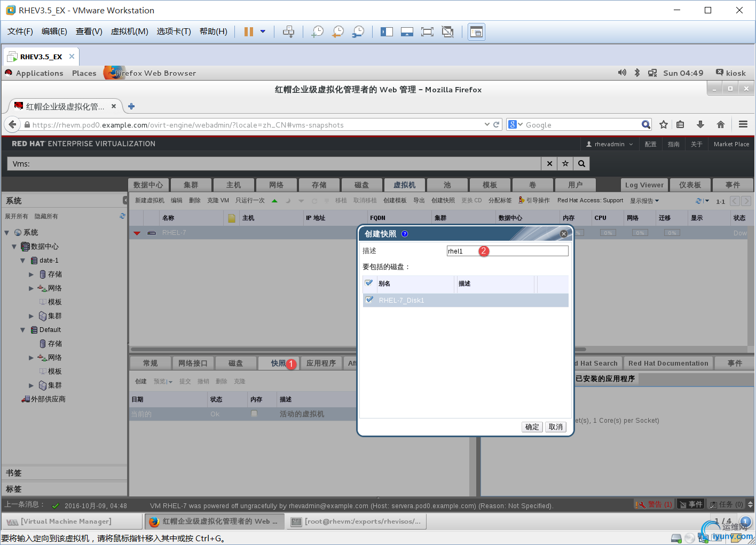Revert to snapshot using VMware toolbar icon

click(338, 31)
